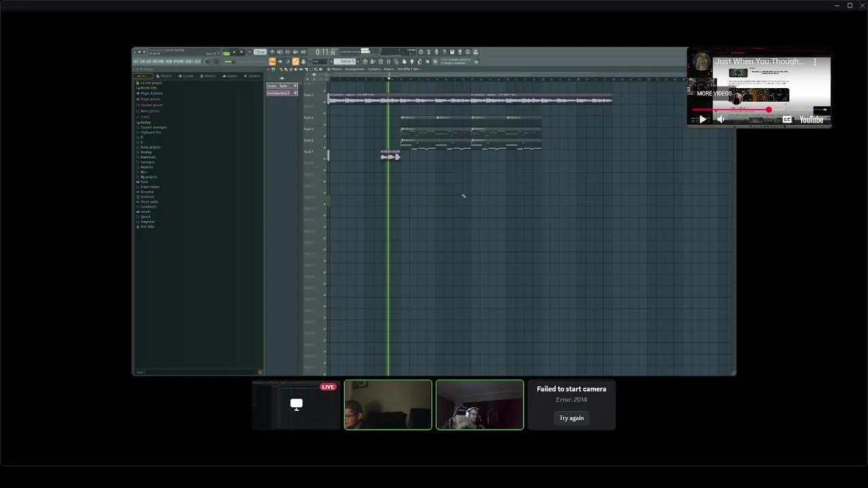This screenshot has height=488, width=868.
Task: Arm the FL Studio record button
Action: pos(250,52)
